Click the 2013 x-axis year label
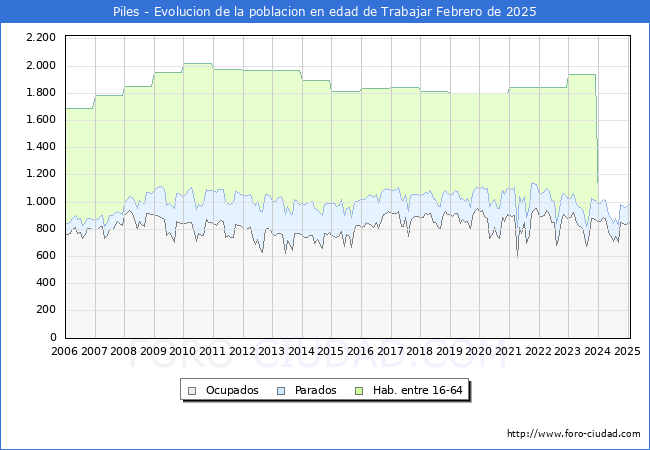Screen dimensions: 650x450 (x=272, y=351)
